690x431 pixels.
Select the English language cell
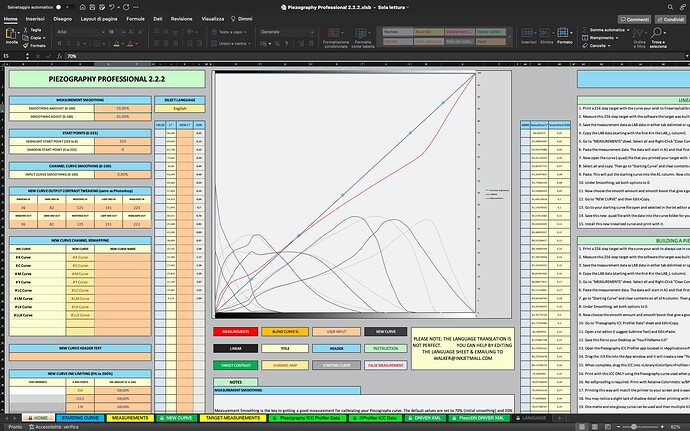(x=180, y=108)
